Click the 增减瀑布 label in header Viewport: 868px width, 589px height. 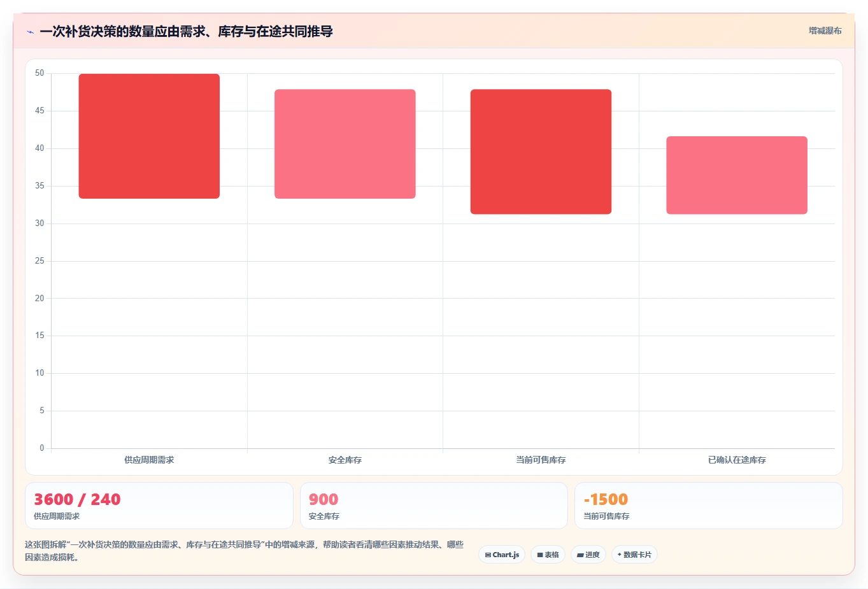pyautogui.click(x=825, y=31)
